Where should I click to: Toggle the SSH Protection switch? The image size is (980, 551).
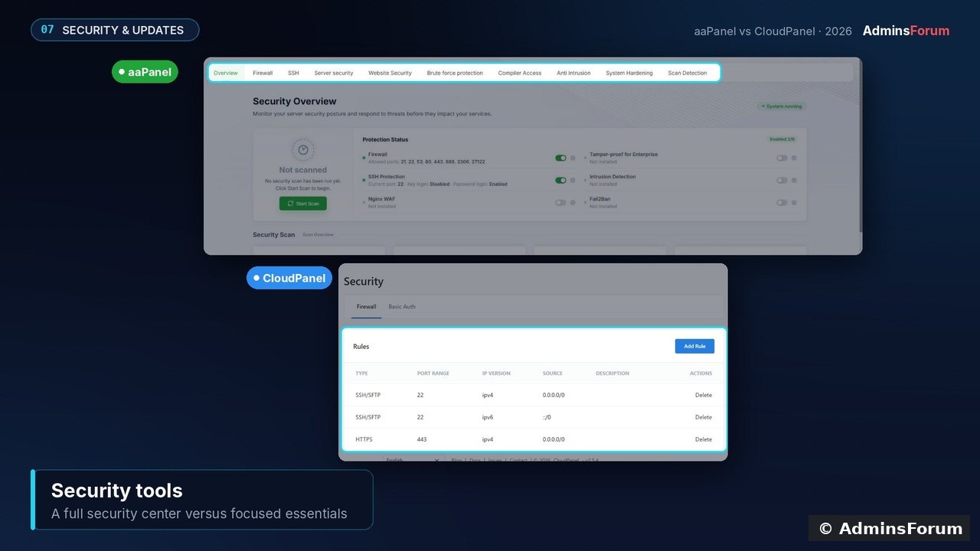click(560, 181)
